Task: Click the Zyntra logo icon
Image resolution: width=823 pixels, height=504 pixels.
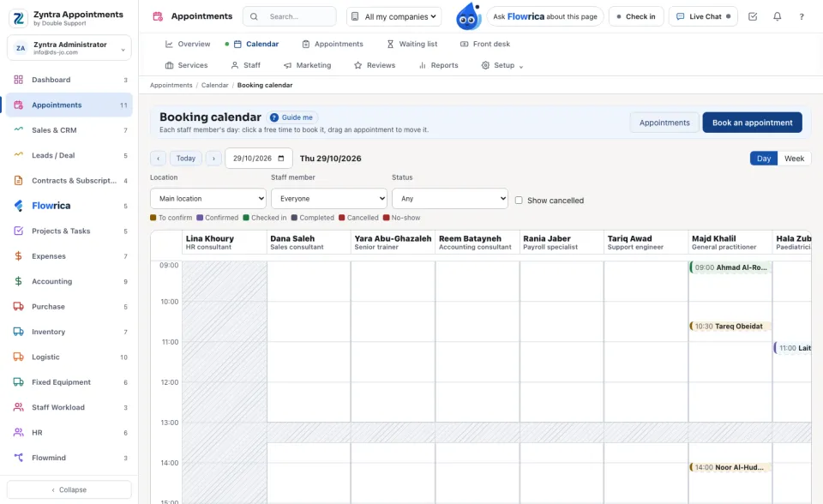Action: 18,18
